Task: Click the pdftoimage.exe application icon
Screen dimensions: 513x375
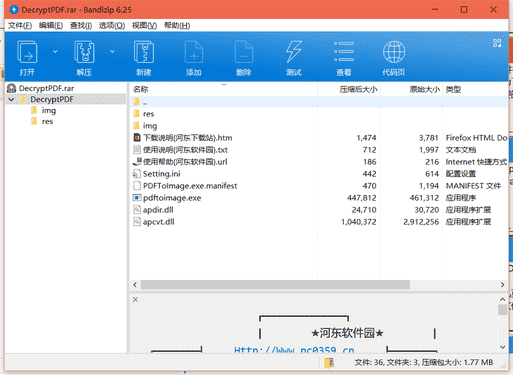Action: point(137,198)
